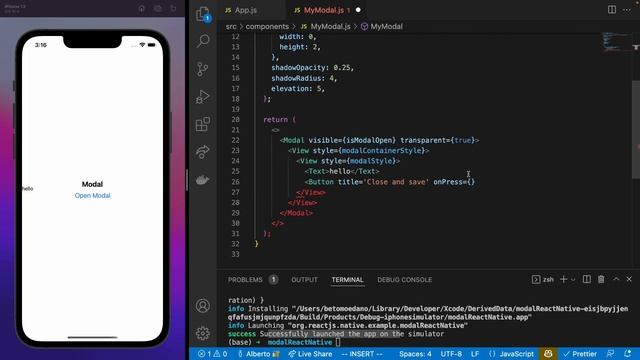The image size is (640, 360).
Task: Open the Run and Debug view
Action: (x=203, y=97)
